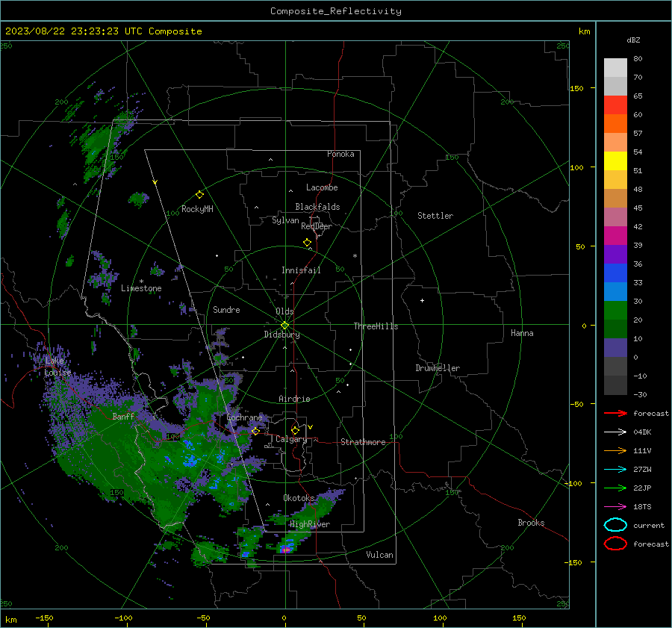Click the blue echo cluster southwest of Cochrane
This screenshot has width=672, height=628.
click(x=190, y=461)
